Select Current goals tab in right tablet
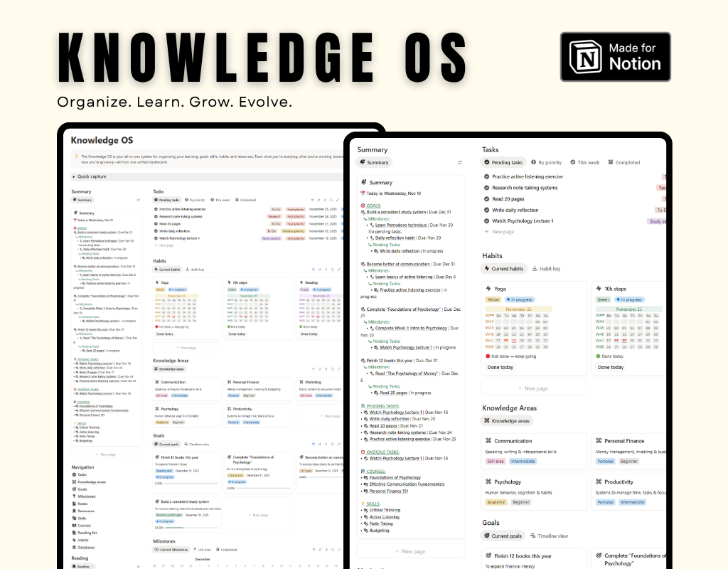Image resolution: width=728 pixels, height=569 pixels. 503,536
